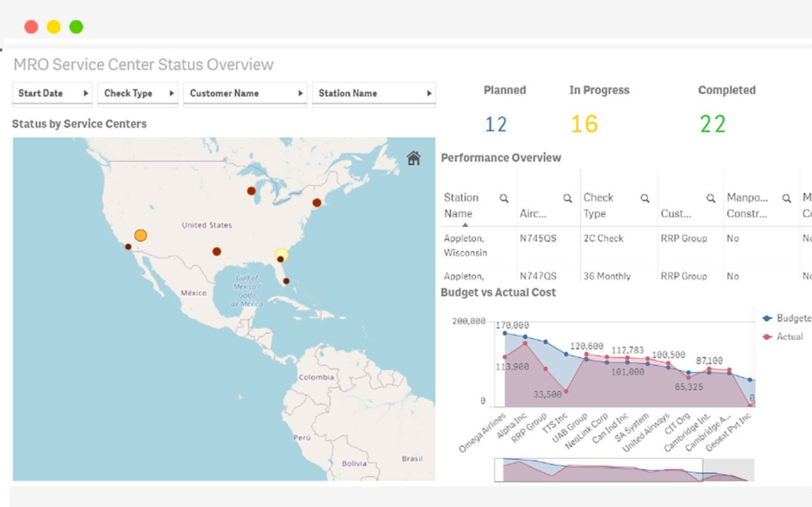The width and height of the screenshot is (812, 507).
Task: Click the Omega Airlines budget data point
Action: coord(505,333)
